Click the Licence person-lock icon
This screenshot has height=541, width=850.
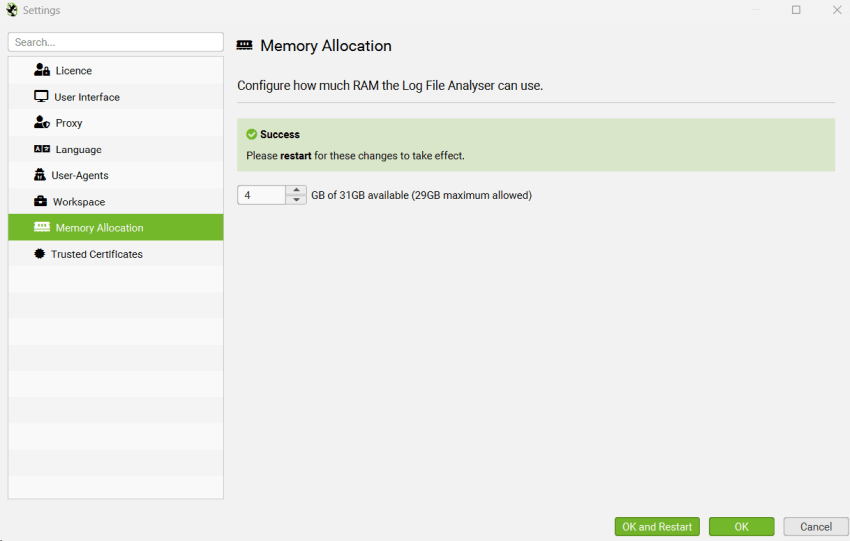[x=42, y=70]
